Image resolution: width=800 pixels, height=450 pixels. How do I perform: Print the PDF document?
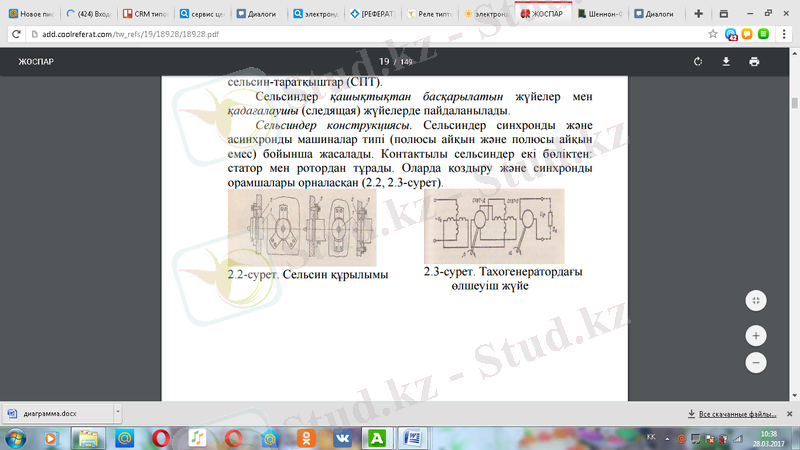(x=754, y=62)
